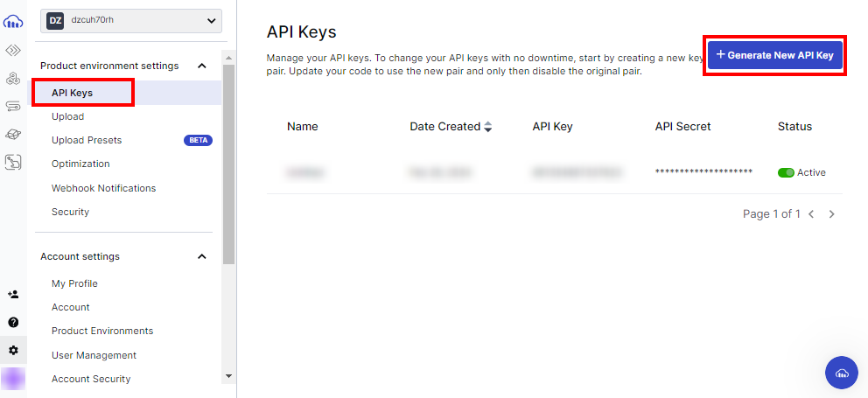This screenshot has height=398, width=868.
Task: Go to Webhook Notifications settings
Action: click(103, 188)
